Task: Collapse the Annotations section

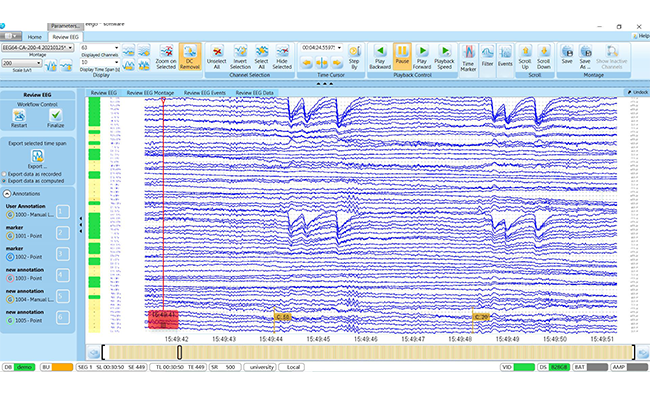Action: pos(7,194)
